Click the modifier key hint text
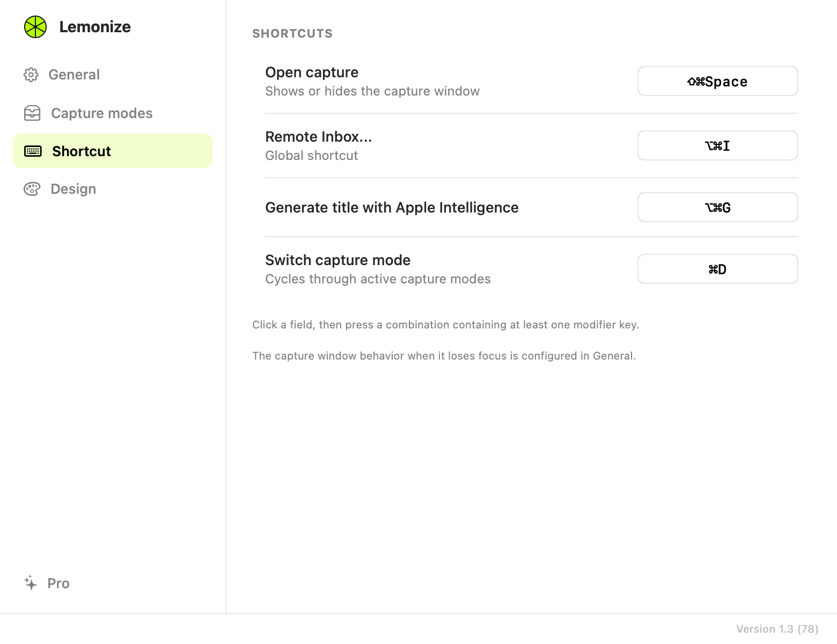This screenshot has height=644, width=837. coord(445,325)
